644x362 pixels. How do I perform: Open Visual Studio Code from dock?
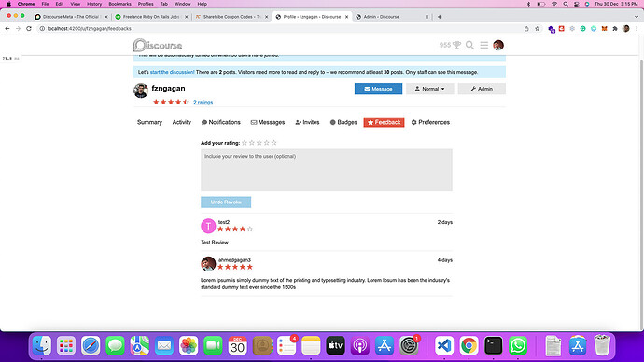point(444,345)
